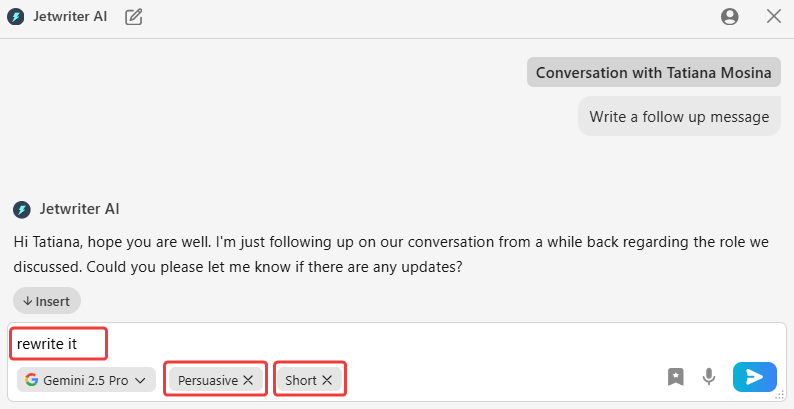Screen dimensions: 794x409
Task: Click the Jetwriter AI lightning logo in header
Action: [16, 16]
